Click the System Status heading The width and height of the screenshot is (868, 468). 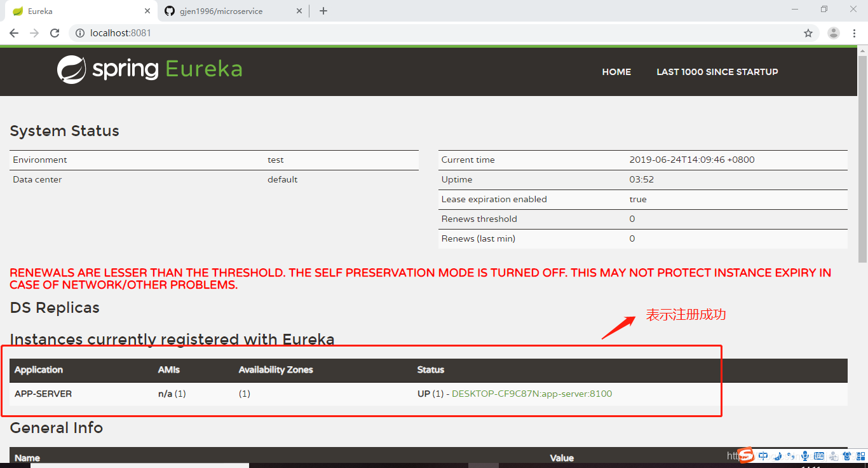65,131
